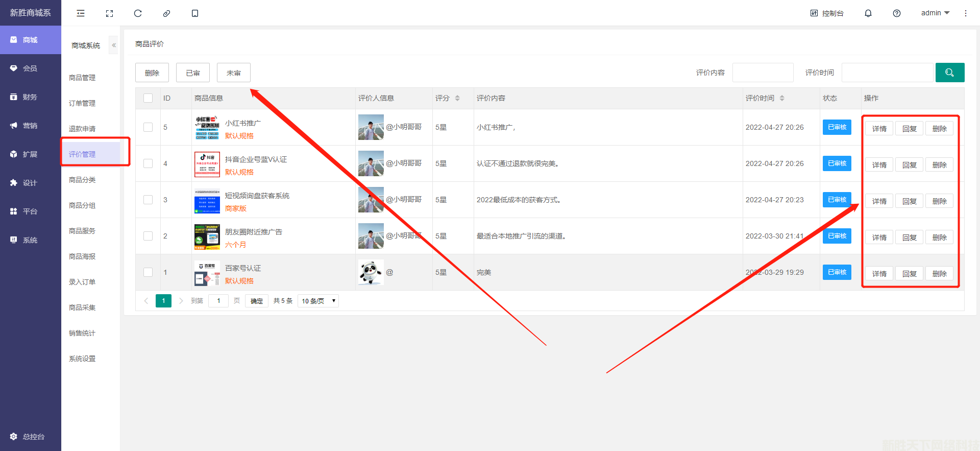Check the row for 小红书推广 review

pos(148,127)
